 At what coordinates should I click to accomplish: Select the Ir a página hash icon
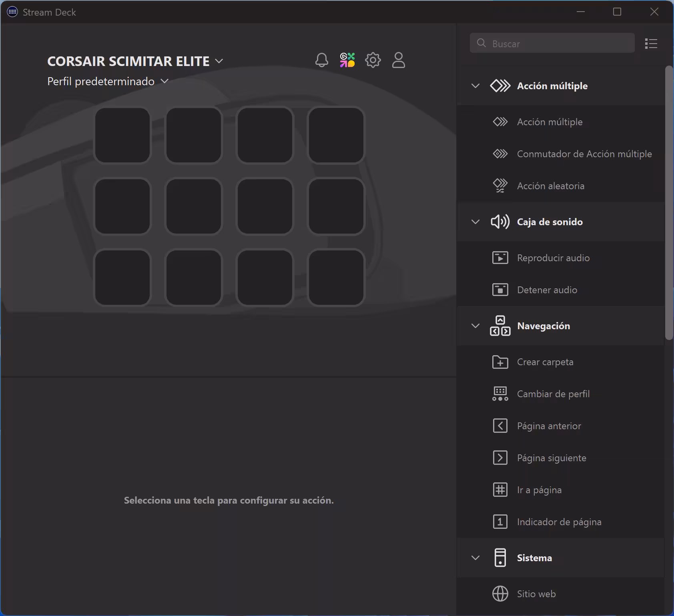pos(500,490)
